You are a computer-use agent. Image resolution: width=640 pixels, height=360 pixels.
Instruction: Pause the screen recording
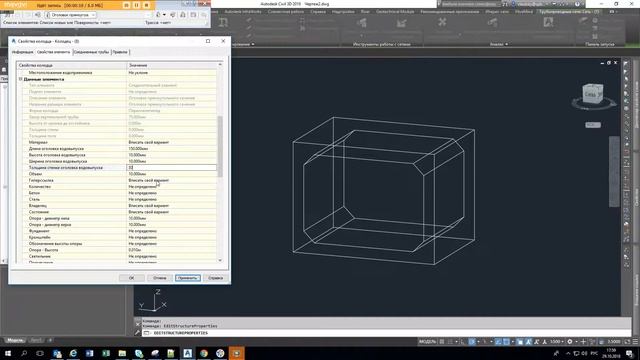136,5
